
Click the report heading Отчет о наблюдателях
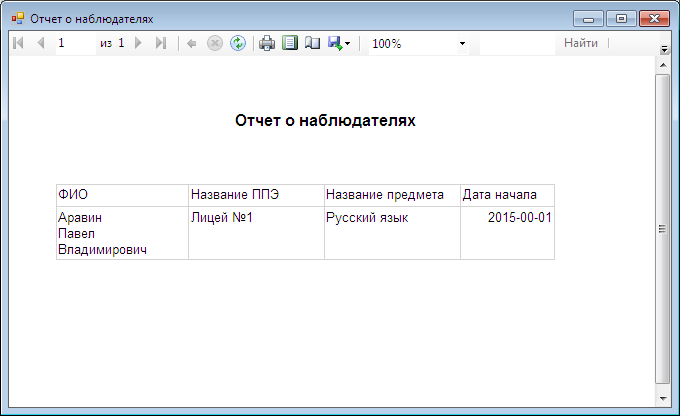click(325, 121)
